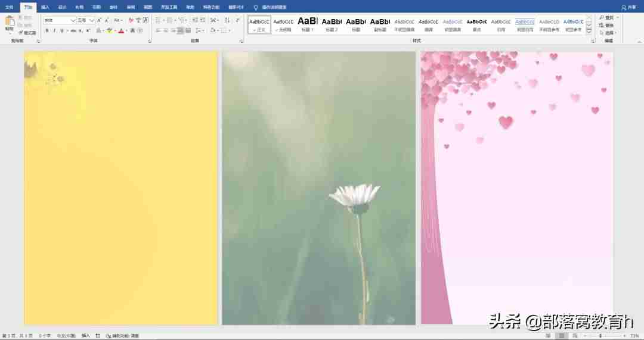
Task: Click the Numbering list icon
Action: click(x=169, y=20)
